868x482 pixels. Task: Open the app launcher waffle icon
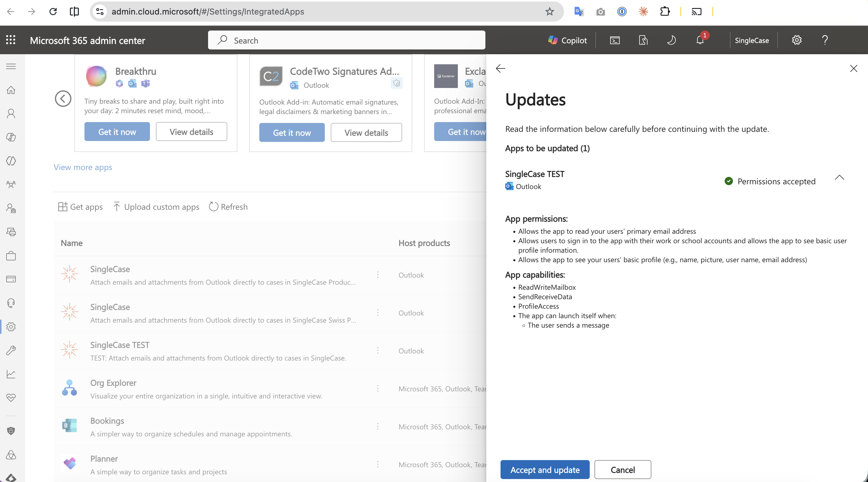pyautogui.click(x=11, y=40)
